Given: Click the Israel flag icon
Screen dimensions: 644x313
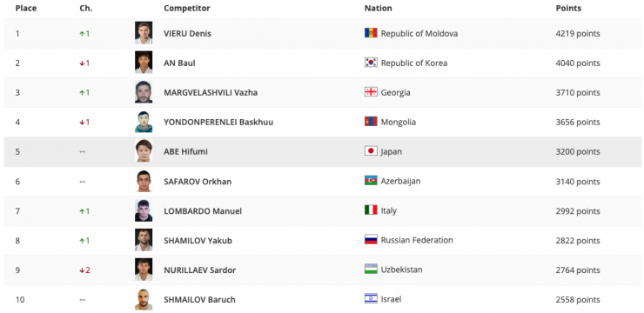Looking at the screenshot, I should 371,299.
